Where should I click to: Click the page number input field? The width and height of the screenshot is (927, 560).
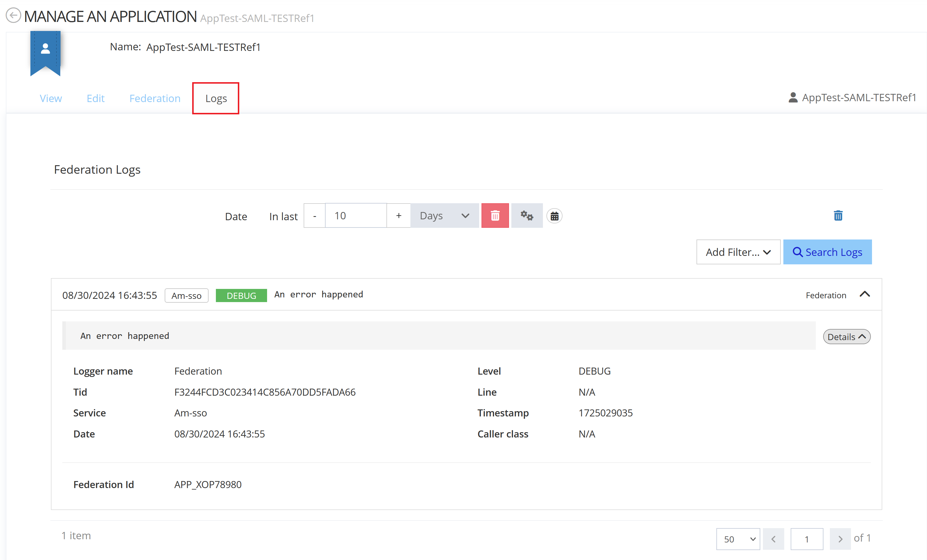806,539
